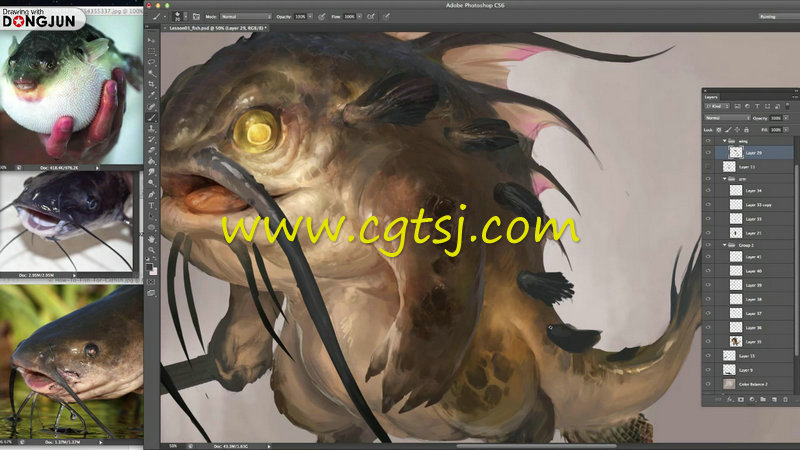Select the Layers panel tab
This screenshot has width=800, height=450.
(711, 97)
